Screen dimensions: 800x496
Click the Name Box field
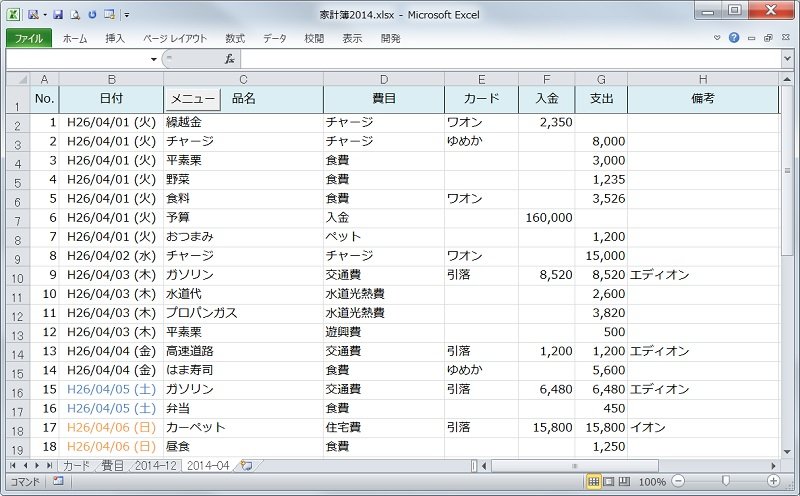78,59
